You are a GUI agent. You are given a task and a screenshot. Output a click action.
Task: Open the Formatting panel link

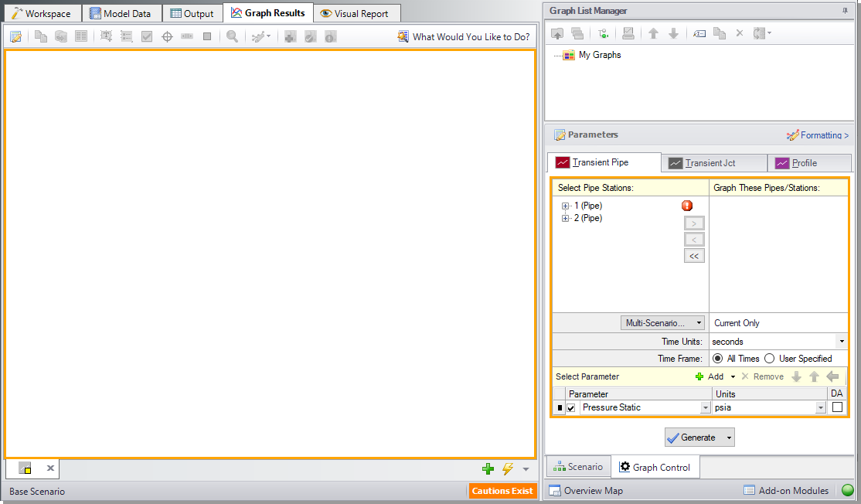tap(818, 135)
